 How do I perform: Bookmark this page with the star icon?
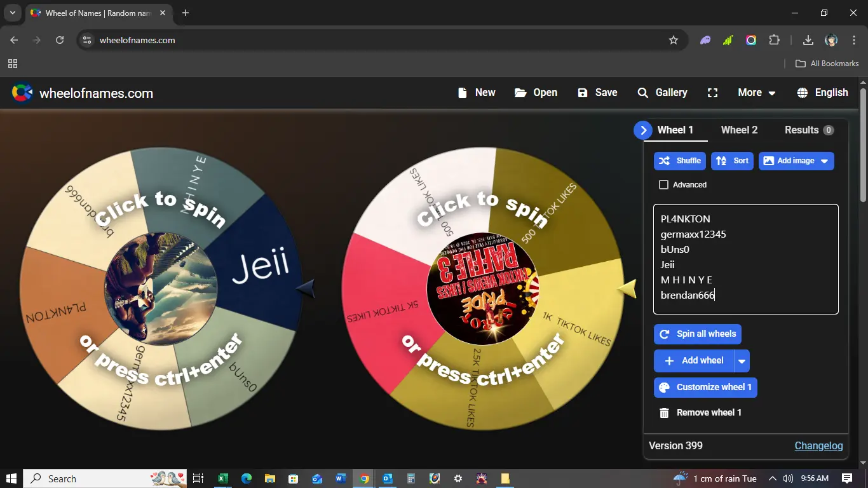pos(674,40)
